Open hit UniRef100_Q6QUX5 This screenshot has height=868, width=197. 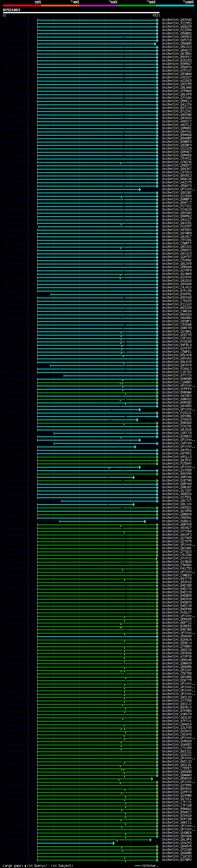pos(176,26)
